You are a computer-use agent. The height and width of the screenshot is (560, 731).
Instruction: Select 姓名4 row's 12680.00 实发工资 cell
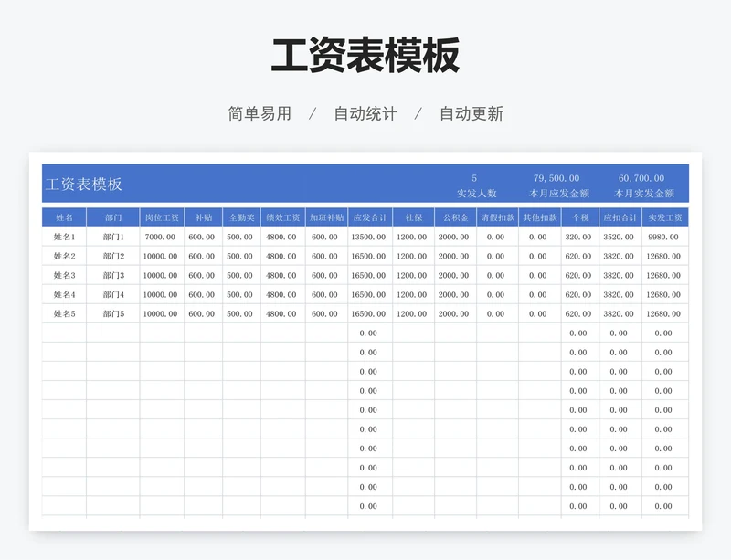point(665,295)
